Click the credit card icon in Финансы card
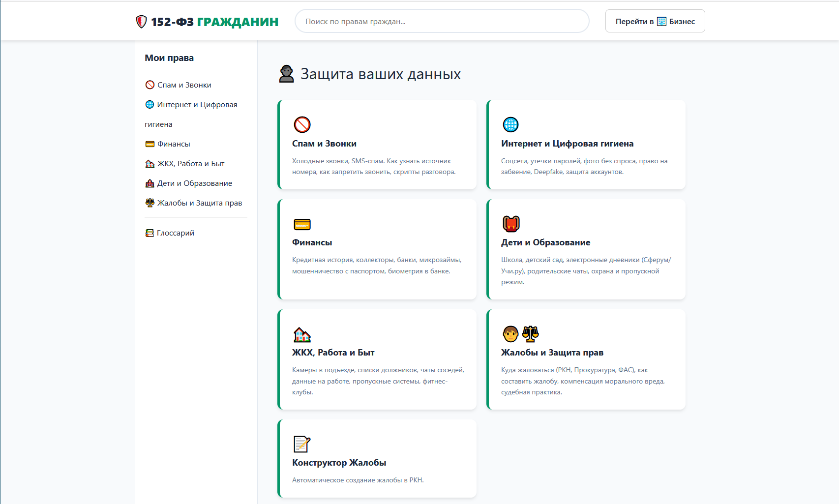 coord(302,224)
